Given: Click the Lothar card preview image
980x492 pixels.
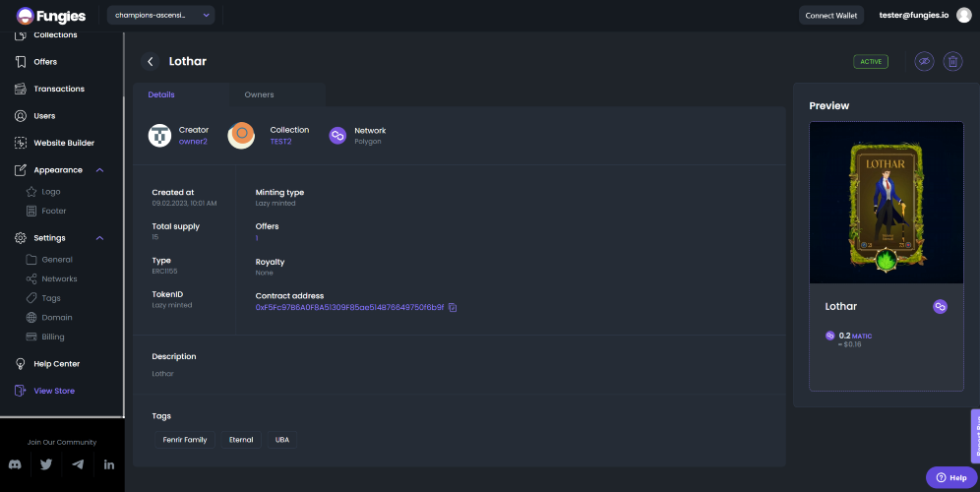Looking at the screenshot, I should [x=887, y=203].
